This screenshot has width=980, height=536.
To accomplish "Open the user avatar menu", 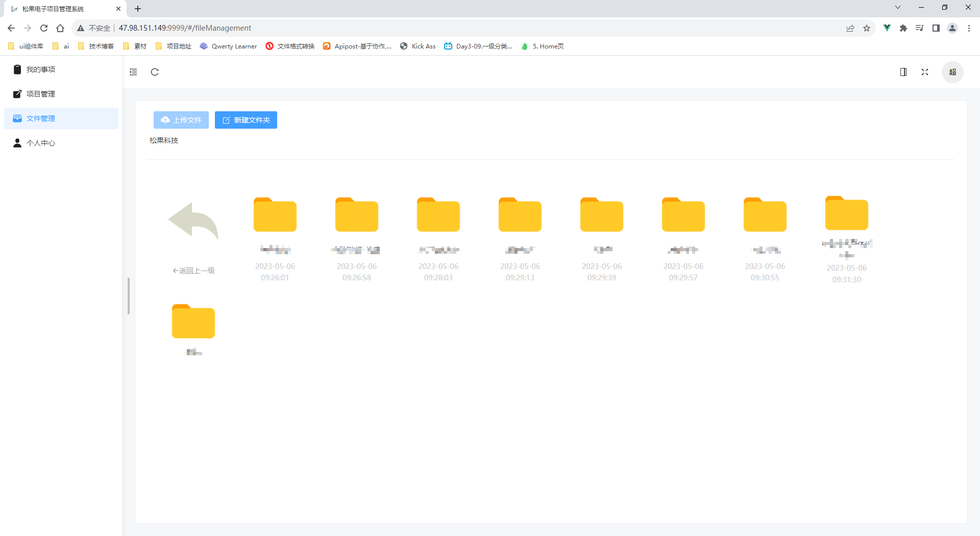I will [x=952, y=72].
